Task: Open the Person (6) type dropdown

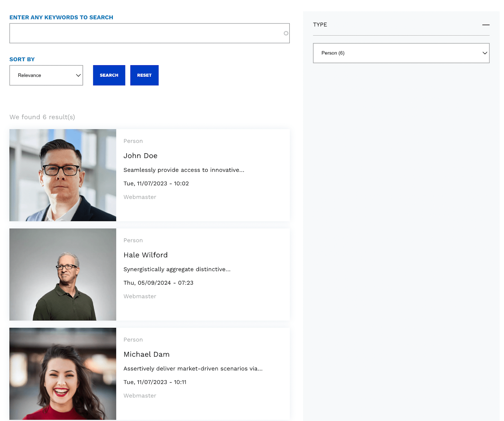Action: (x=401, y=53)
